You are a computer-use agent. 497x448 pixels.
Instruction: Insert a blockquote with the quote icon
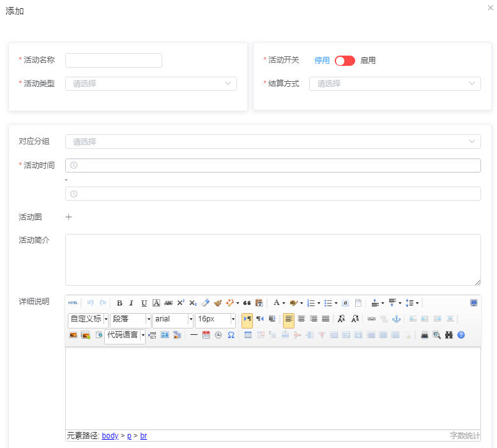[x=247, y=303]
